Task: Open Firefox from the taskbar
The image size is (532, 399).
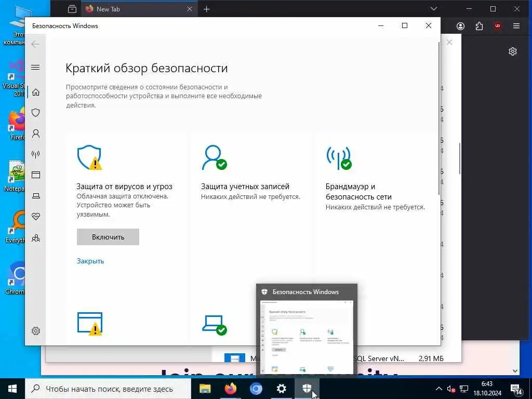Action: coord(231,389)
